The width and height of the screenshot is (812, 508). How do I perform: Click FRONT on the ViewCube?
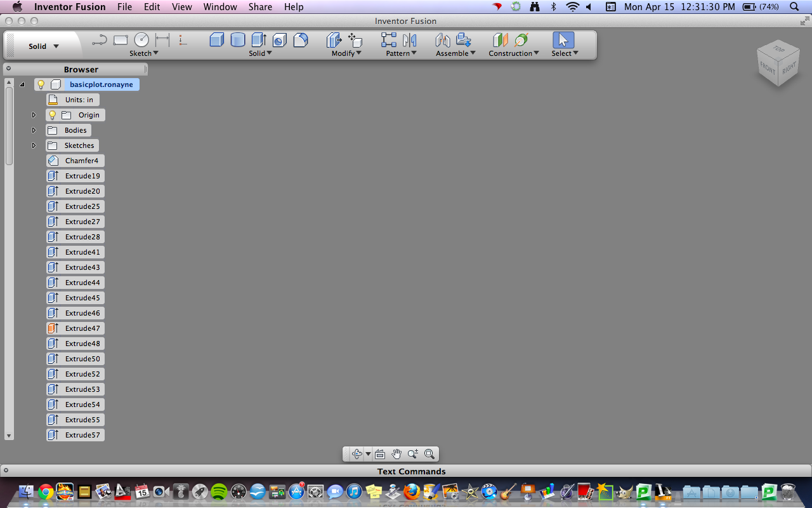(767, 67)
